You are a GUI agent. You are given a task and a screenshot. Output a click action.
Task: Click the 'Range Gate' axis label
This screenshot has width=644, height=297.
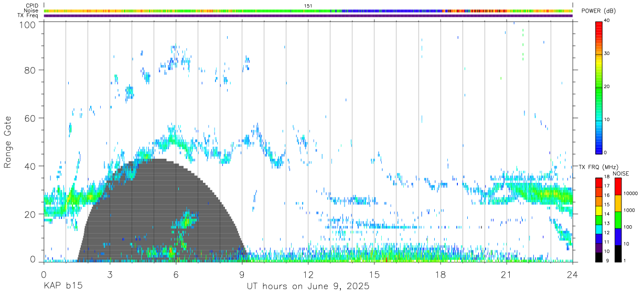tap(8, 142)
